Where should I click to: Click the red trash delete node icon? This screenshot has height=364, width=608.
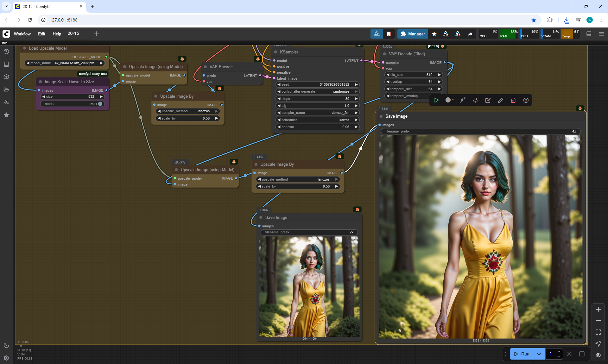[513, 100]
